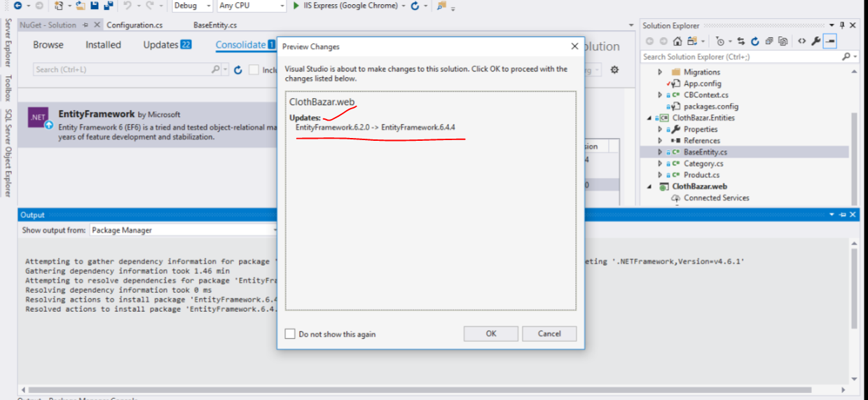Click the Open File folder icon
The height and width of the screenshot is (400, 868).
point(81,6)
